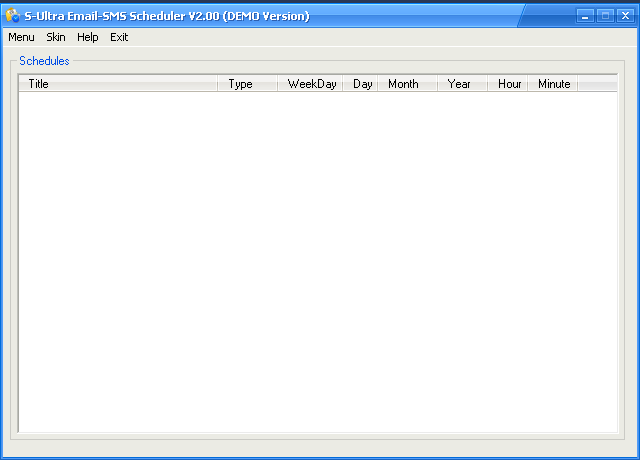Click the Hour column header
The height and width of the screenshot is (460, 640).
508,84
